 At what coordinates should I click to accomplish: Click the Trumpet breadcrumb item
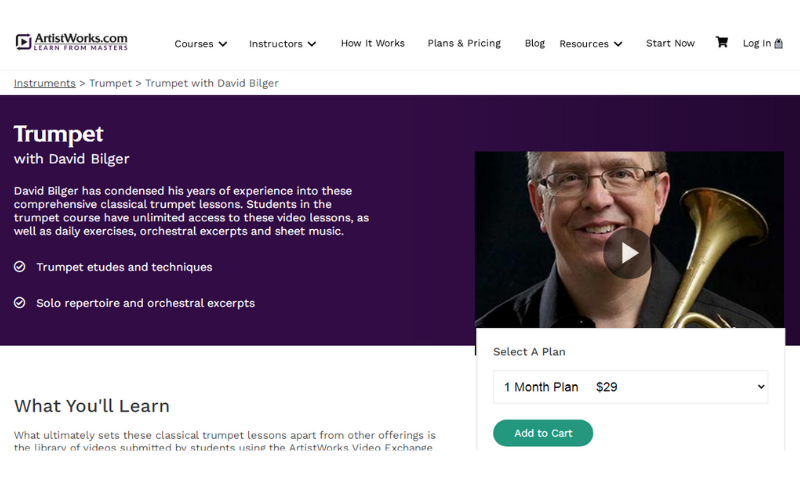pyautogui.click(x=110, y=83)
